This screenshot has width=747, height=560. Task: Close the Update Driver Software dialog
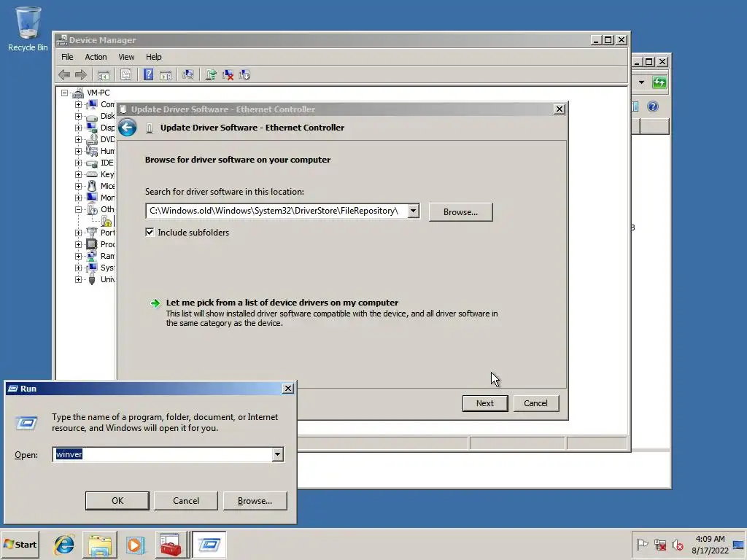(x=560, y=109)
